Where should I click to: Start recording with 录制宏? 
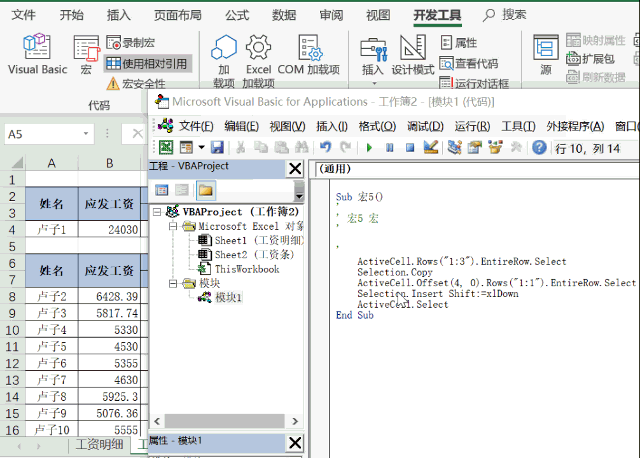click(x=131, y=42)
